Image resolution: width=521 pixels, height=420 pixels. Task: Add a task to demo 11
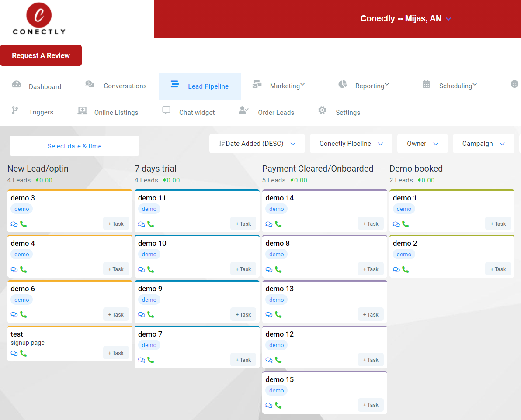pyautogui.click(x=243, y=224)
